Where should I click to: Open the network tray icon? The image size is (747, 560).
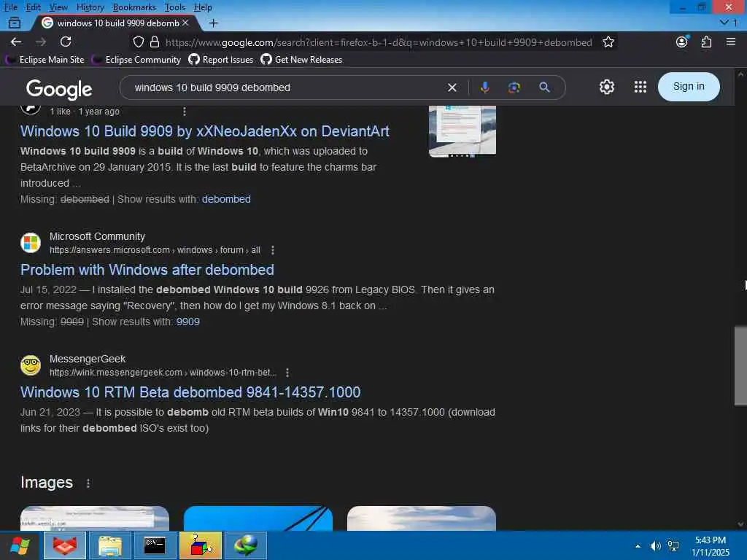click(673, 545)
